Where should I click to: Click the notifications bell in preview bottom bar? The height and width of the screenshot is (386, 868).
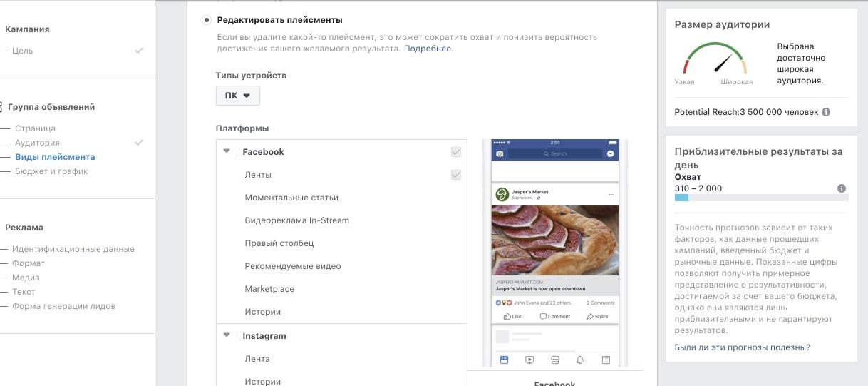point(580,360)
